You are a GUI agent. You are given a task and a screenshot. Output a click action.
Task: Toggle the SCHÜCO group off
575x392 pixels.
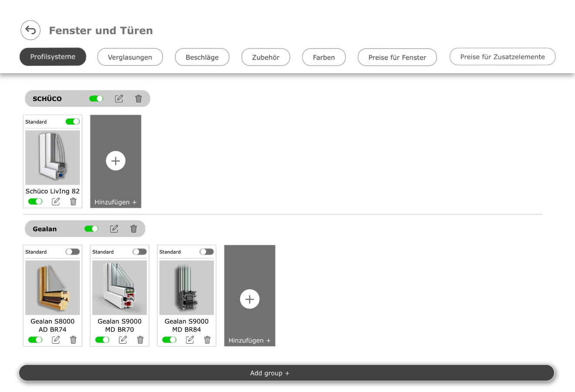96,98
